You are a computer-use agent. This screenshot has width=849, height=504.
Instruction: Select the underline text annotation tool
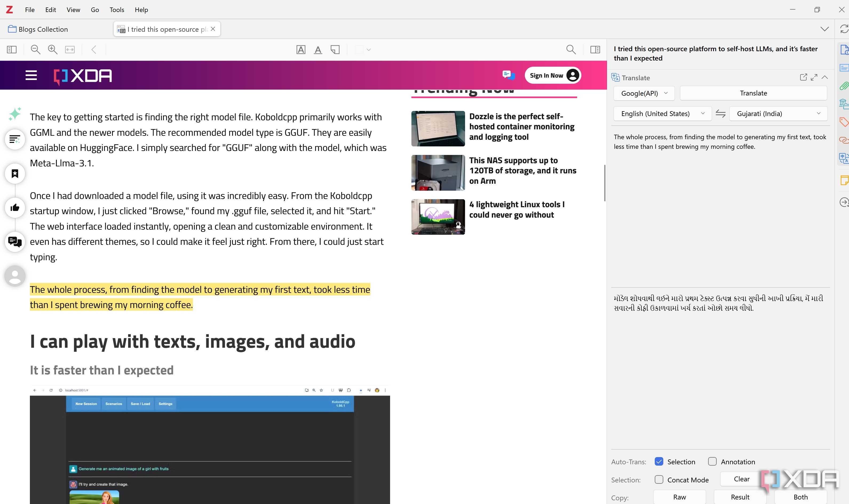point(318,50)
